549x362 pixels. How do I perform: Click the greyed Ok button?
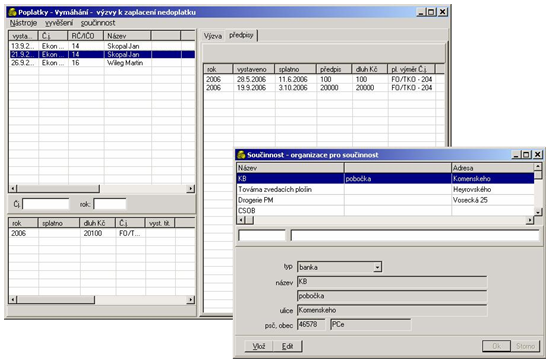click(x=496, y=346)
